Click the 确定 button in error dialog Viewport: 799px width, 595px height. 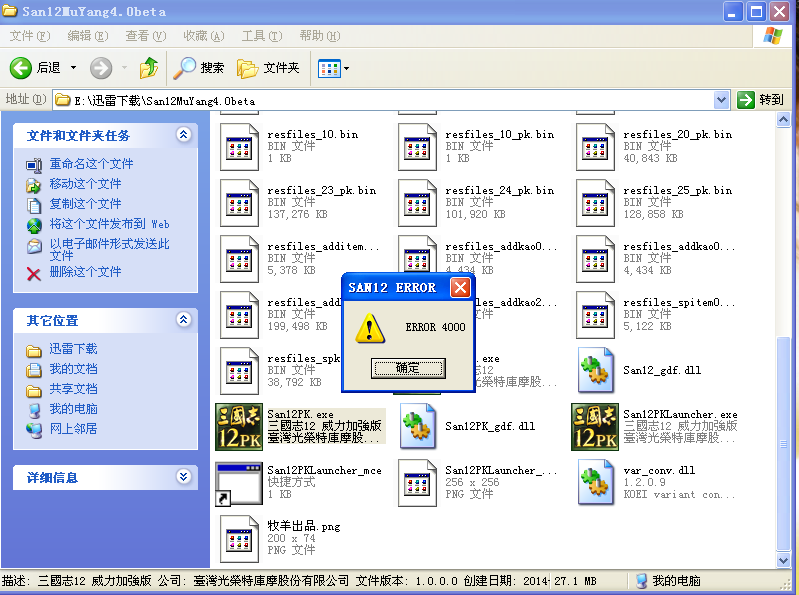click(408, 368)
